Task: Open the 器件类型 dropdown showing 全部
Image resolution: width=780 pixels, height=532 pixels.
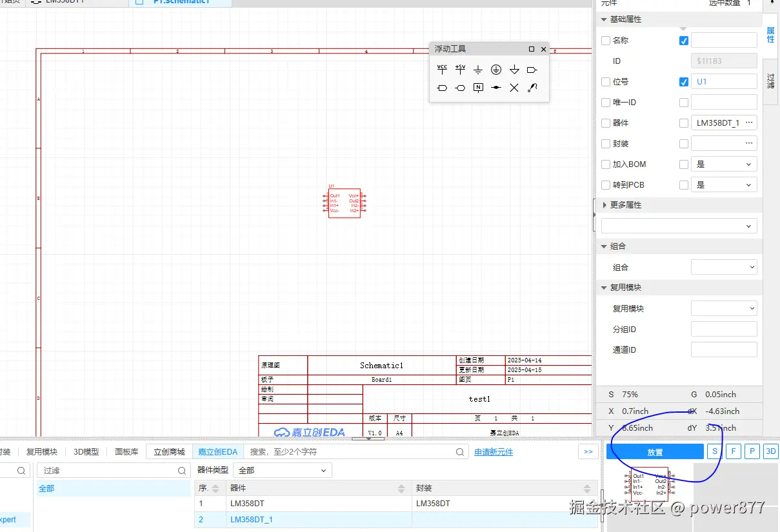Action: click(x=283, y=470)
